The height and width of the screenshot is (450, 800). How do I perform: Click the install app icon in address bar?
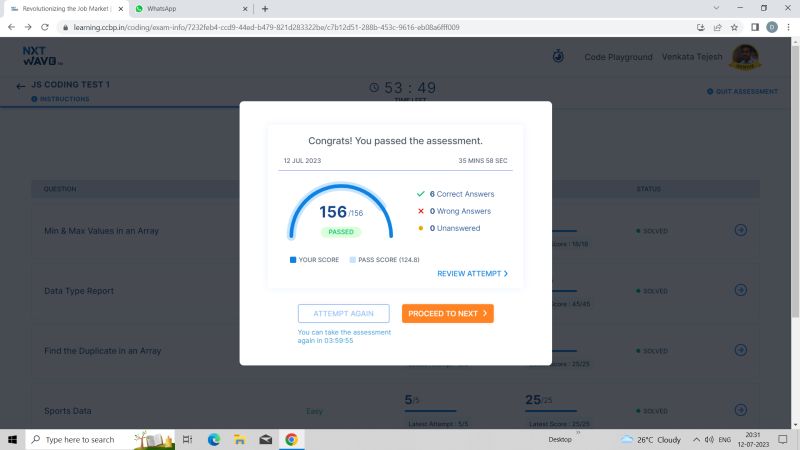pos(701,27)
